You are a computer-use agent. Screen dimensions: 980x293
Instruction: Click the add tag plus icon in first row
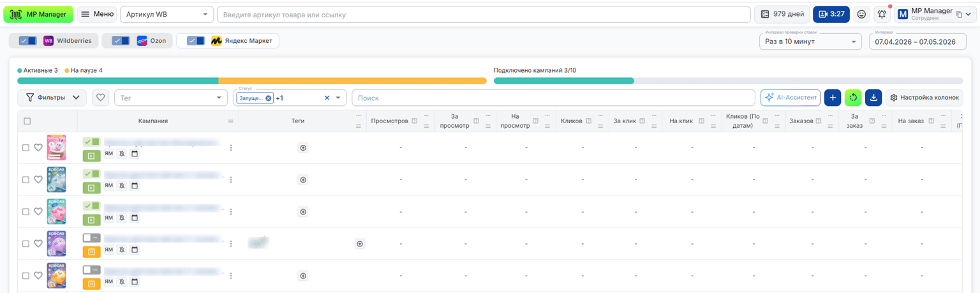point(303,147)
